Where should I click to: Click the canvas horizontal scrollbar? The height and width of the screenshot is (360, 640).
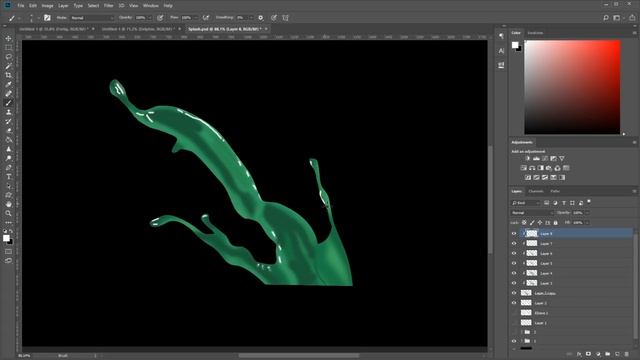pyautogui.click(x=299, y=356)
